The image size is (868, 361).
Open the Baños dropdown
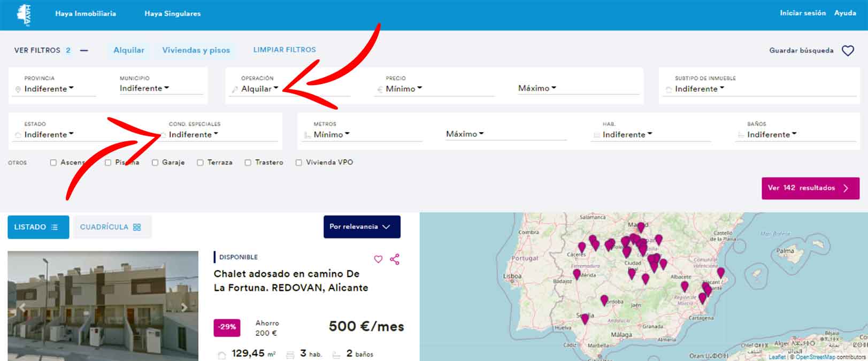(x=772, y=135)
